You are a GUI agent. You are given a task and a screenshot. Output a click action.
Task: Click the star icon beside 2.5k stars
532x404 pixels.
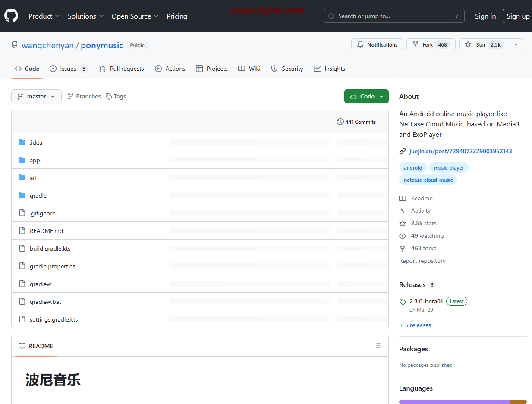click(x=403, y=223)
